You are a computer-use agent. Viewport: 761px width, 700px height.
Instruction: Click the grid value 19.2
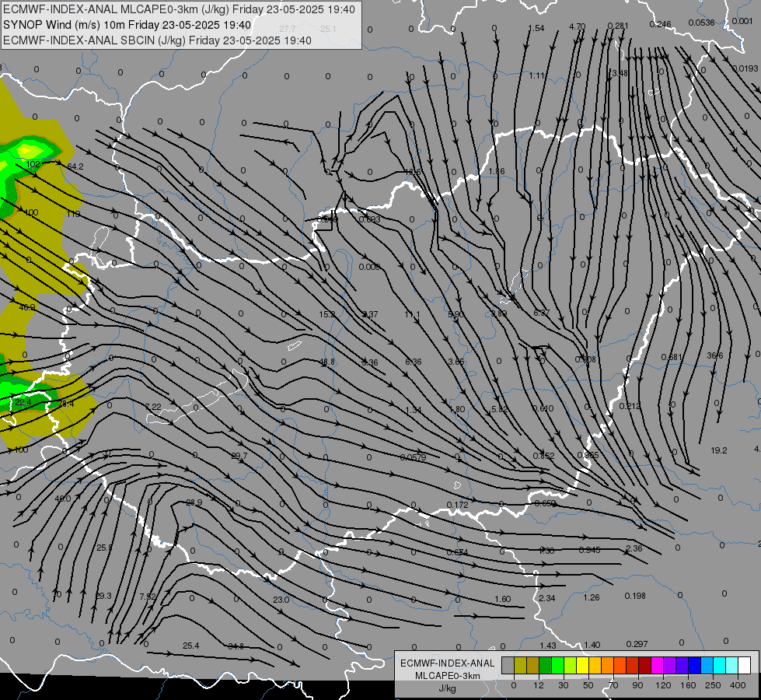[x=719, y=450]
